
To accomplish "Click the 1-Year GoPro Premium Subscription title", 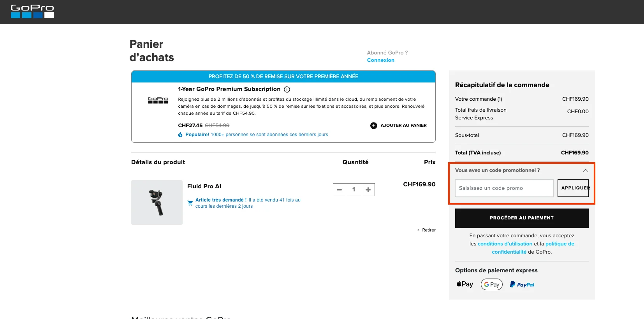I will [x=229, y=89].
